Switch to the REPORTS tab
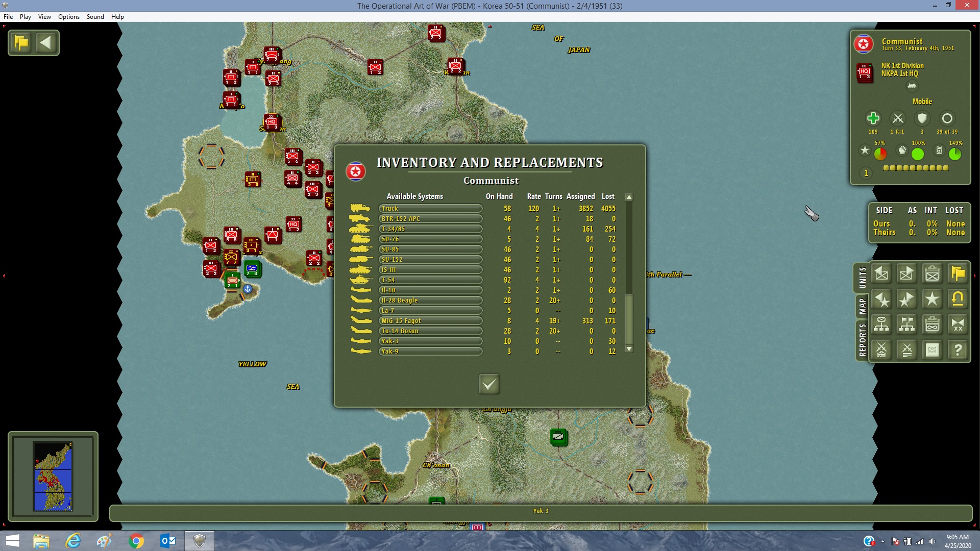The height and width of the screenshot is (551, 980). click(x=862, y=340)
